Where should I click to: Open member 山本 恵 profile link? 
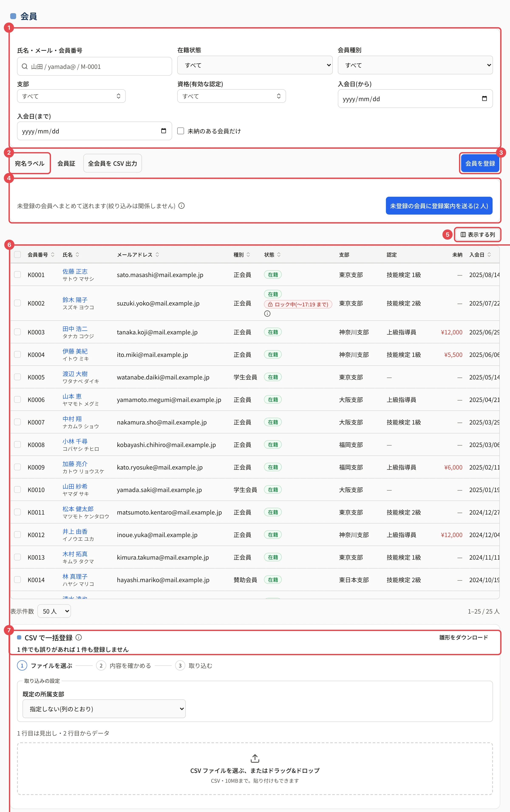point(72,396)
